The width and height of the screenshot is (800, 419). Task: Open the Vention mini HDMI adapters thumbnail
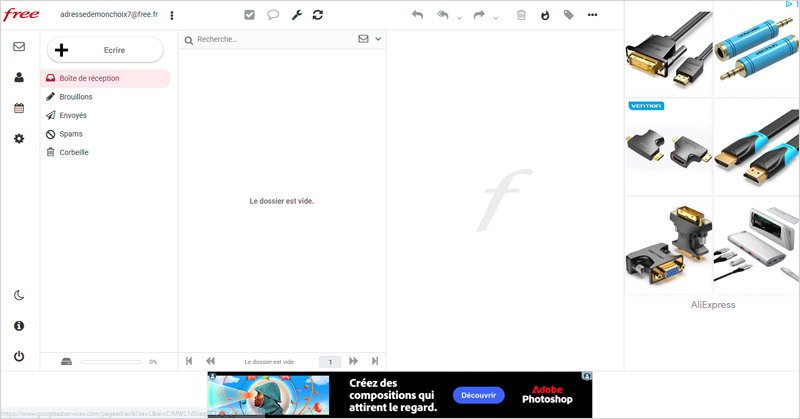tap(669, 147)
